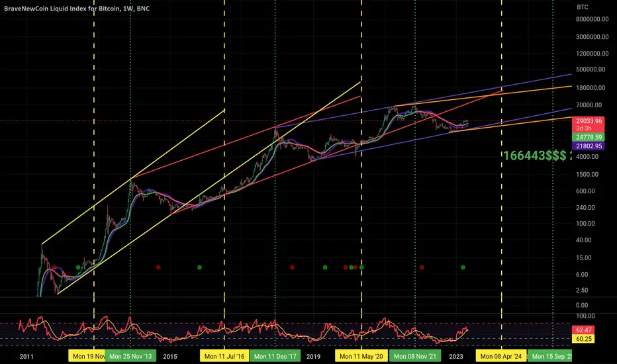The image size is (617, 364).
Task: Click the Mon 11 Dec '17 date label
Action: point(275,356)
